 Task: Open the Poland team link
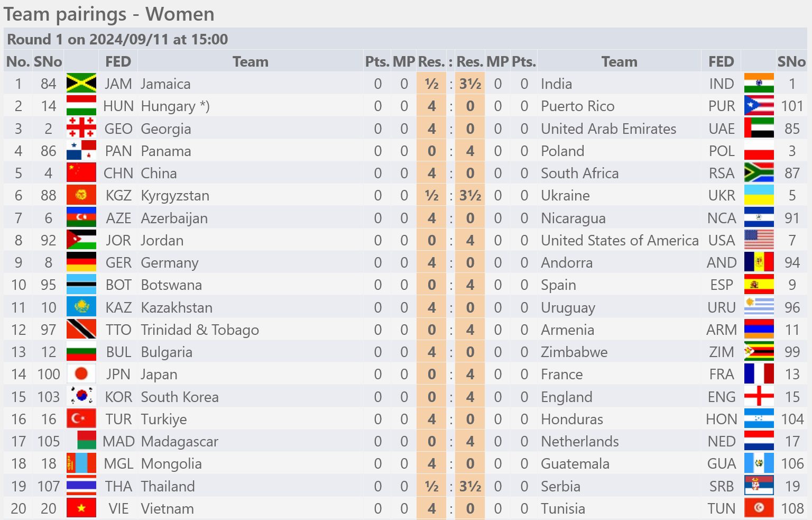click(x=562, y=151)
